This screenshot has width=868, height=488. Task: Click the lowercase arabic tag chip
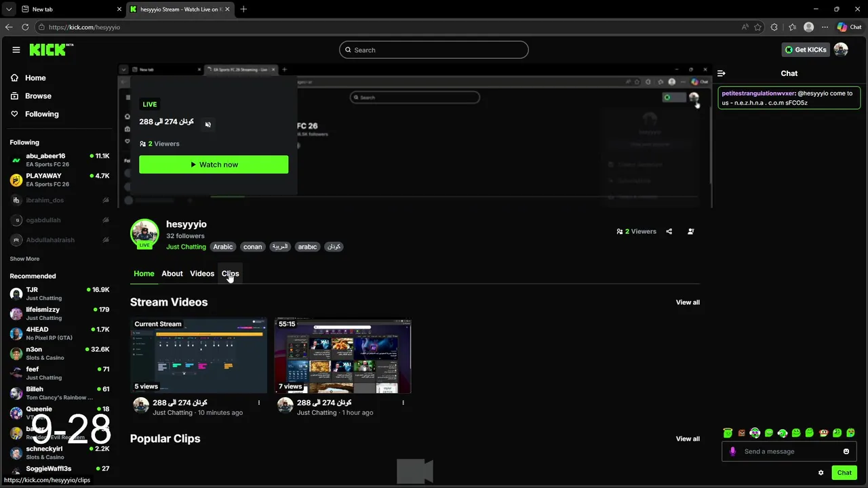click(x=307, y=247)
